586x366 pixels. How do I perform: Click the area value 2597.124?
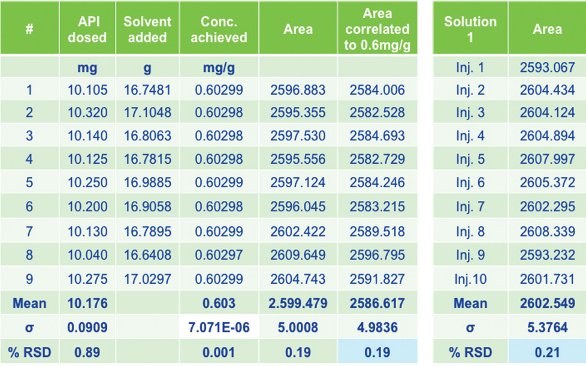click(x=298, y=182)
